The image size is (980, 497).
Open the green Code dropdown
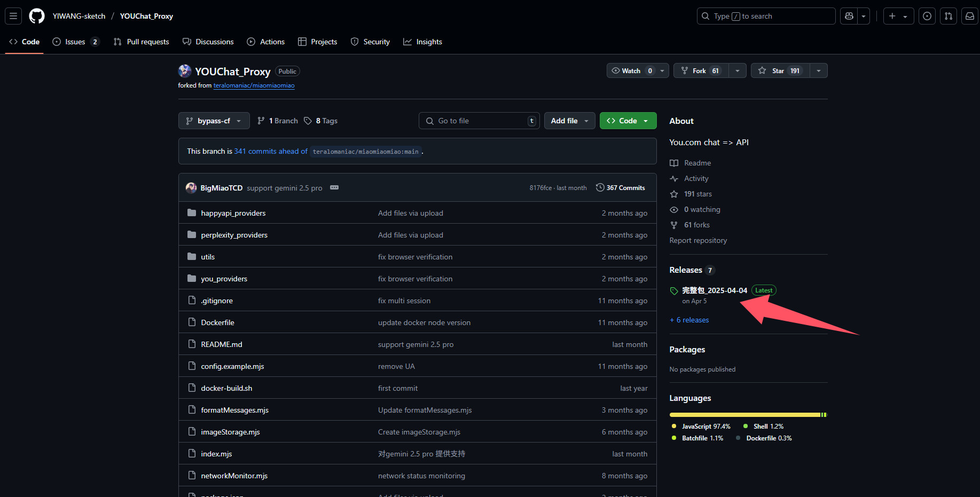click(x=628, y=121)
